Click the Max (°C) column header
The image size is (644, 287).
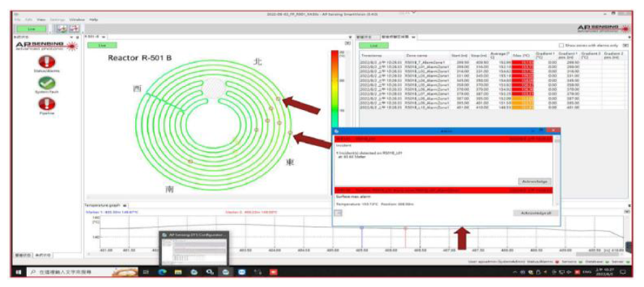point(522,56)
